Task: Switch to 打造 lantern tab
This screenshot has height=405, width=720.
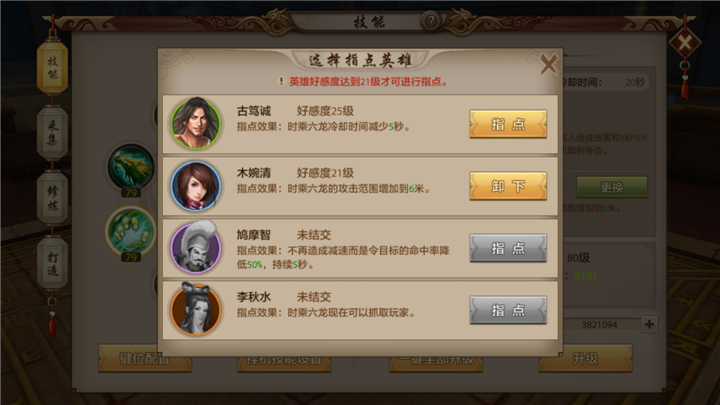Action: pos(52,264)
